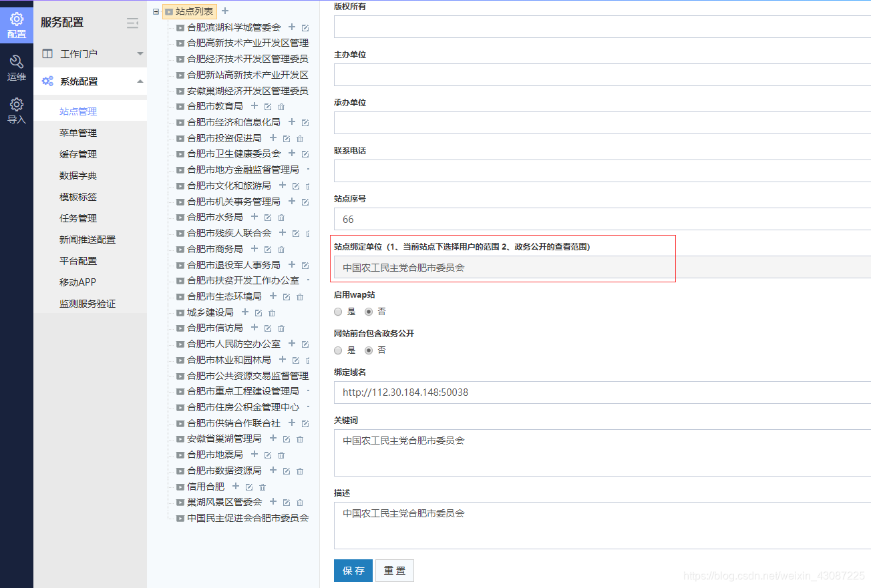Click the plus icon beside 合肥市投资促进局
This screenshot has height=588, width=871.
click(273, 138)
